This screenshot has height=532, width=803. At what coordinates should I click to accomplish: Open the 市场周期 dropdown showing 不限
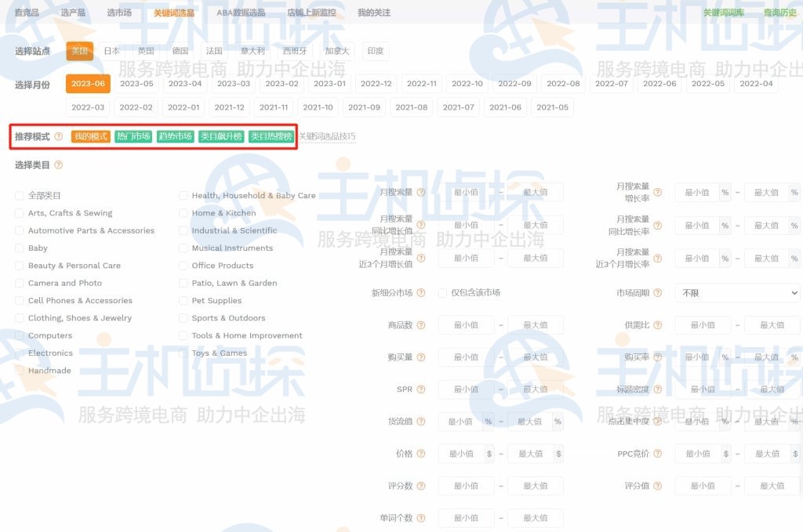click(x=737, y=292)
